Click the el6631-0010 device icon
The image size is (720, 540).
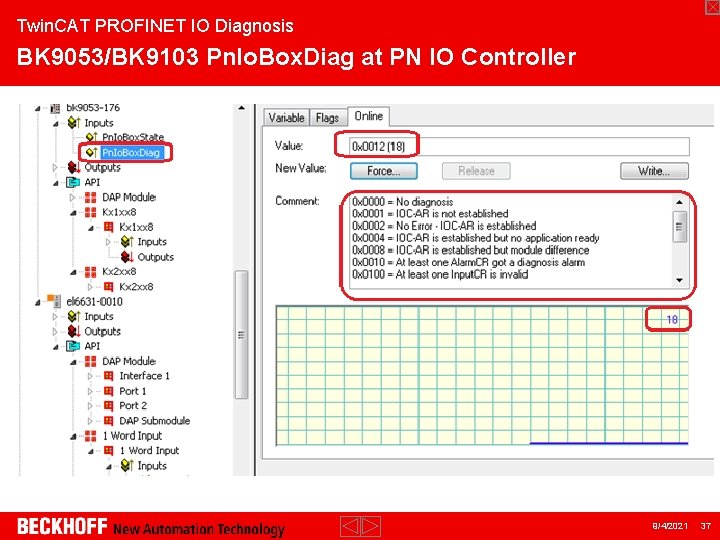click(x=54, y=301)
